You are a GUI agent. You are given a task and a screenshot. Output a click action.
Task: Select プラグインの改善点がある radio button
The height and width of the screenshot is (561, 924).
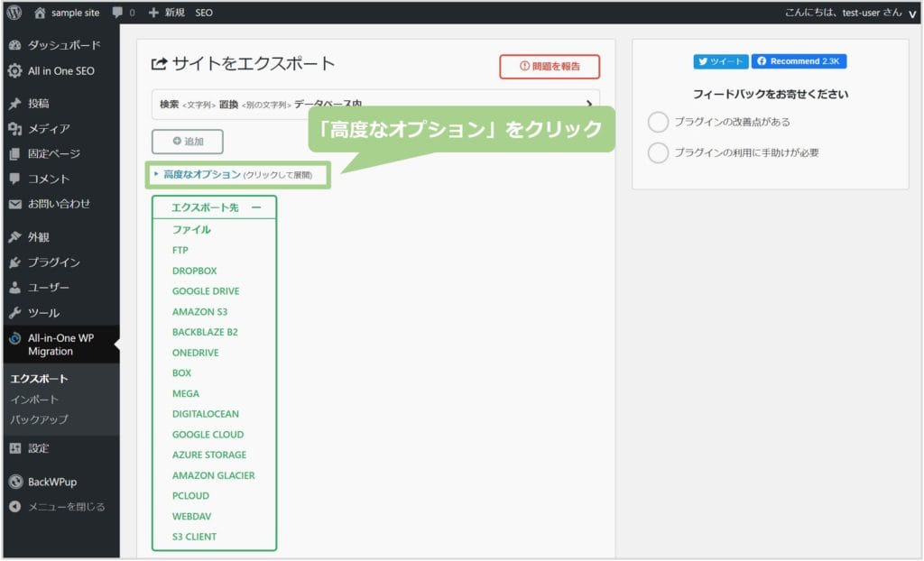coord(658,122)
